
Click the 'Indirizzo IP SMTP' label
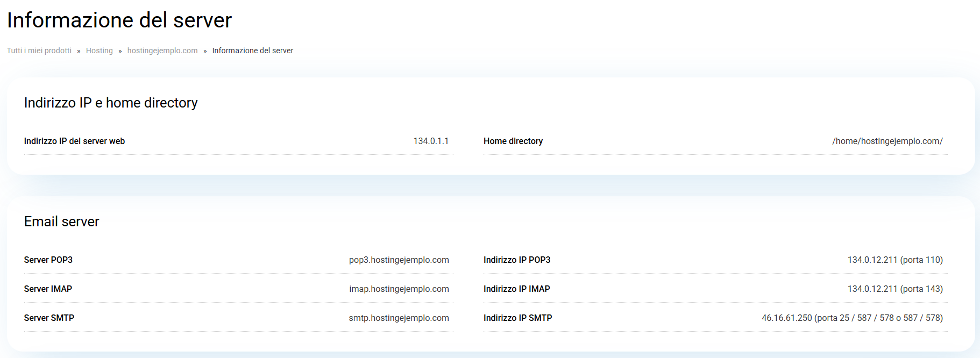coord(517,318)
